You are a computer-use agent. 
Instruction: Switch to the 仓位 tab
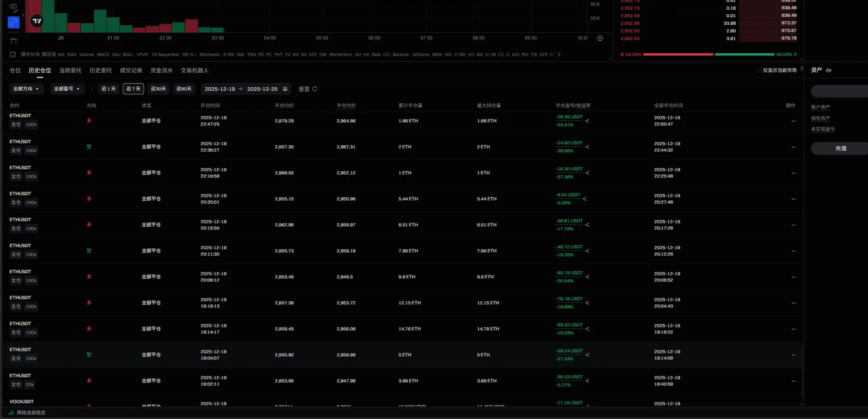(x=15, y=70)
